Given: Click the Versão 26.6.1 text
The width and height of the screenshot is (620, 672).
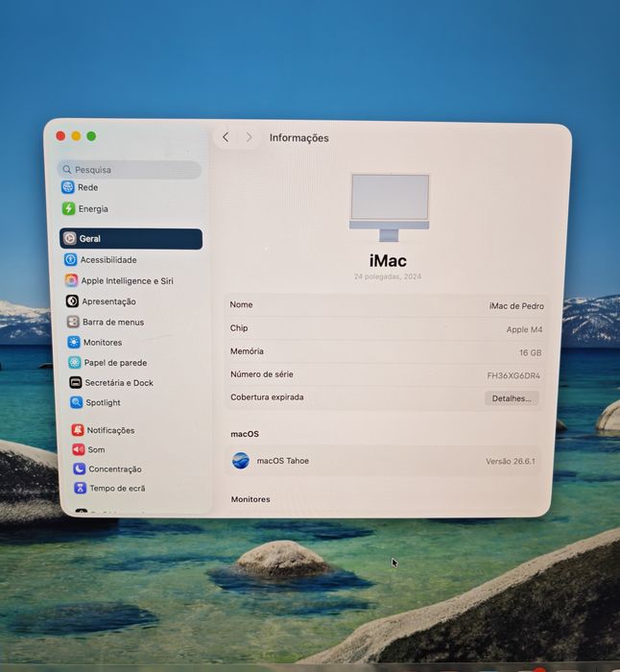Looking at the screenshot, I should click(x=511, y=462).
